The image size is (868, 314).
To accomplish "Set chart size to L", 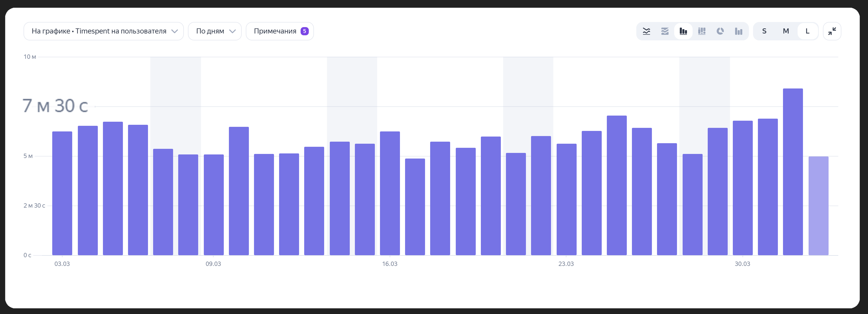I will click(x=807, y=31).
